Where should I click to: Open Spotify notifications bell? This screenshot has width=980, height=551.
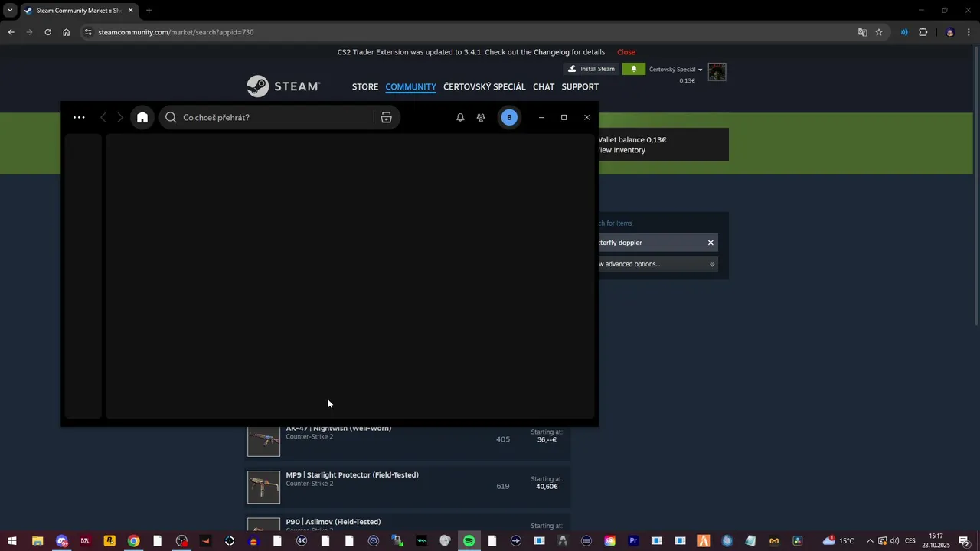pos(460,117)
